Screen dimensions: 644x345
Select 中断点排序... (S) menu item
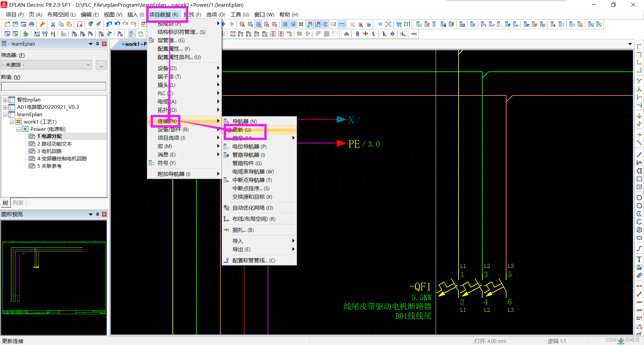pyautogui.click(x=259, y=188)
